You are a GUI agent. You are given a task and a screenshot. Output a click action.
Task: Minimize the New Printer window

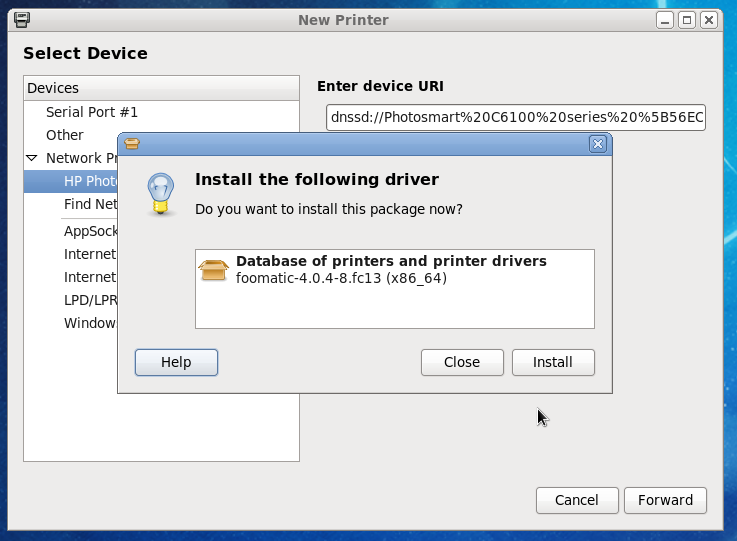click(x=665, y=19)
